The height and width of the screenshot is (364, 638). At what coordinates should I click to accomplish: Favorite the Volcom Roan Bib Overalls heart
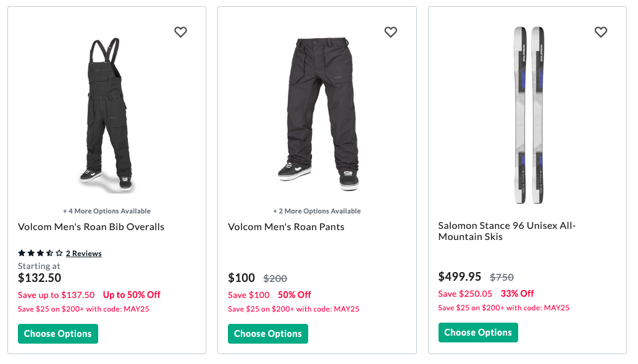tap(180, 32)
